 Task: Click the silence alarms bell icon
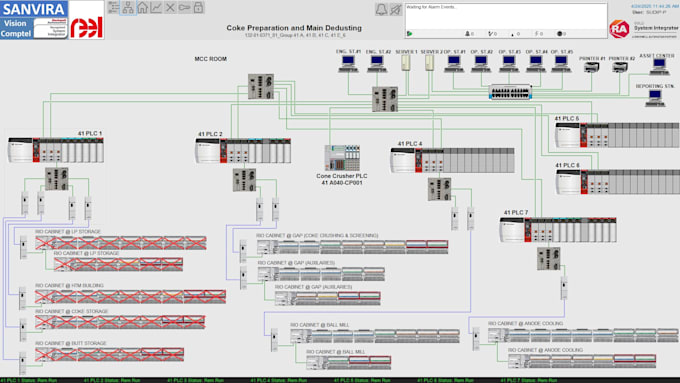click(x=396, y=10)
